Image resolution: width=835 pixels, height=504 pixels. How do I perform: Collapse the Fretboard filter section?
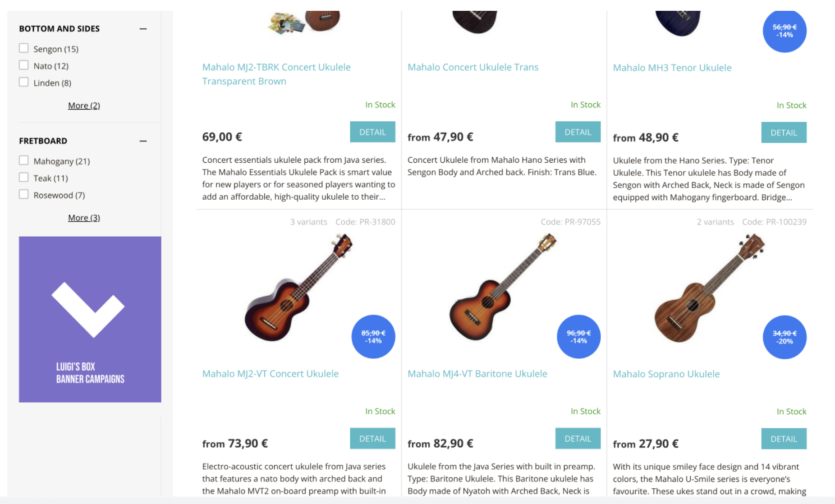(x=143, y=141)
